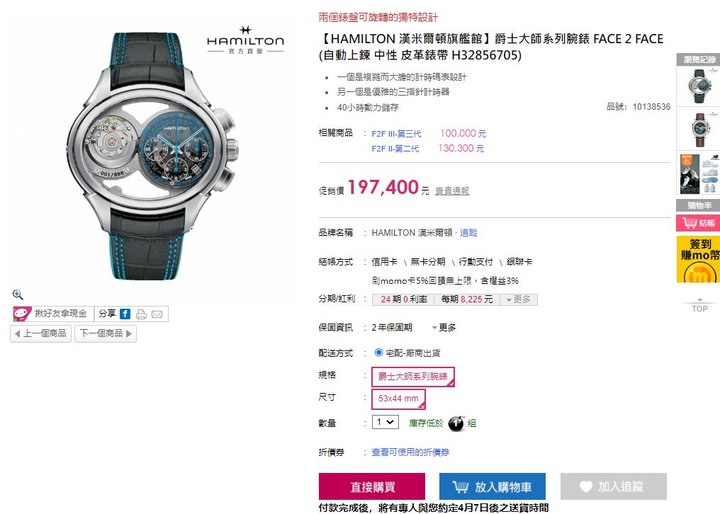Viewport: 720px width, 514px height.
Task: Click the envelope email share icon
Action: coord(157,314)
